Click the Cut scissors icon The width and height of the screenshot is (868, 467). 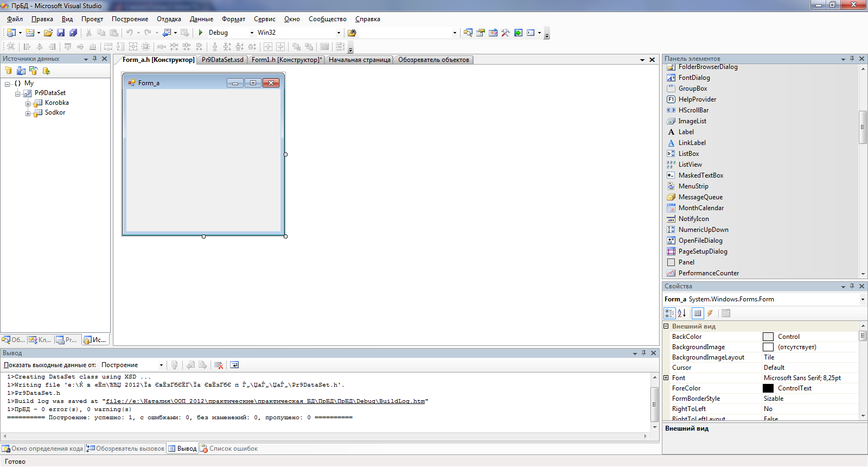88,33
